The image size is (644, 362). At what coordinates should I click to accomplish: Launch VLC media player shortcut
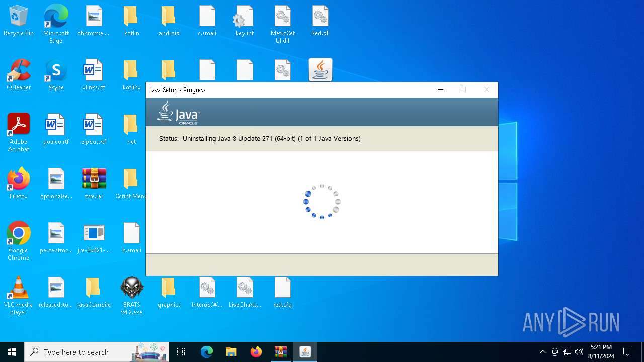19,295
